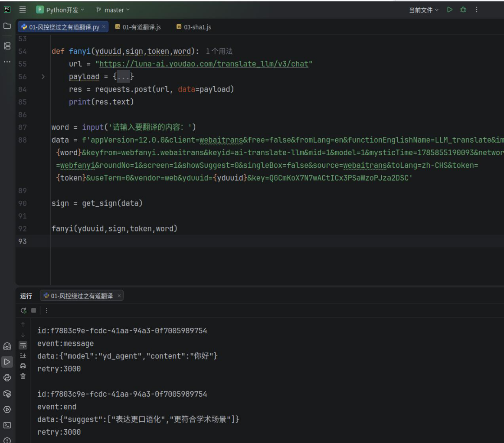Open the Problems tool window icon
504x443 pixels.
pos(7,440)
